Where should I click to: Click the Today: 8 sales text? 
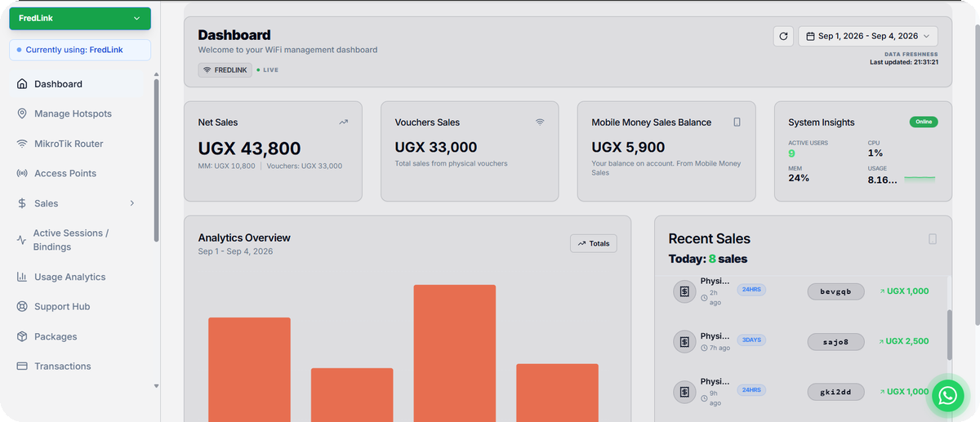point(707,259)
